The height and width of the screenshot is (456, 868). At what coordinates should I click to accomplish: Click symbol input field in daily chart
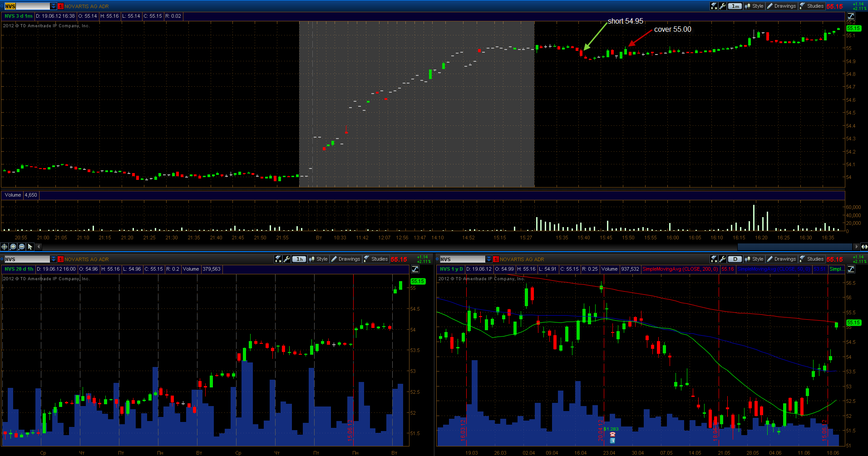(x=463, y=259)
